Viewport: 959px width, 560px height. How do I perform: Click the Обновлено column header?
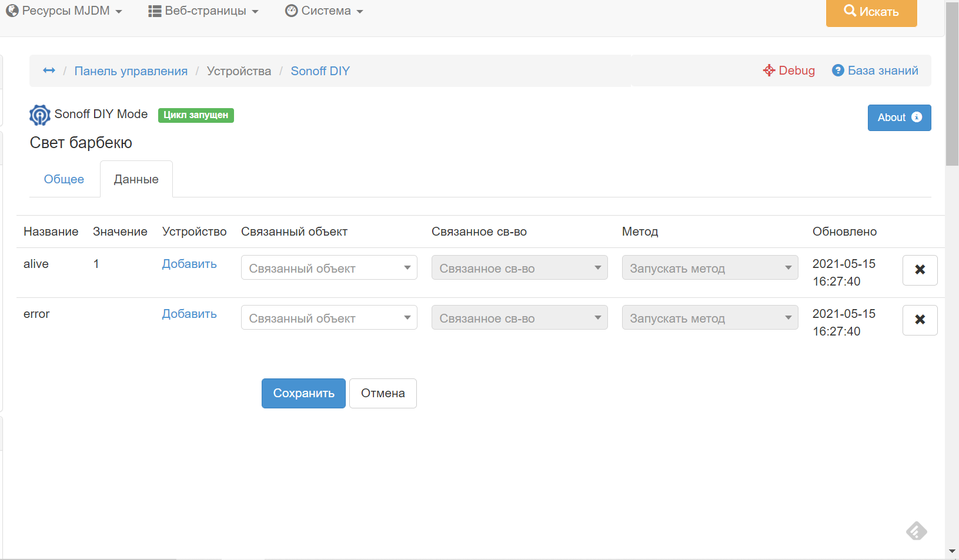tap(844, 232)
